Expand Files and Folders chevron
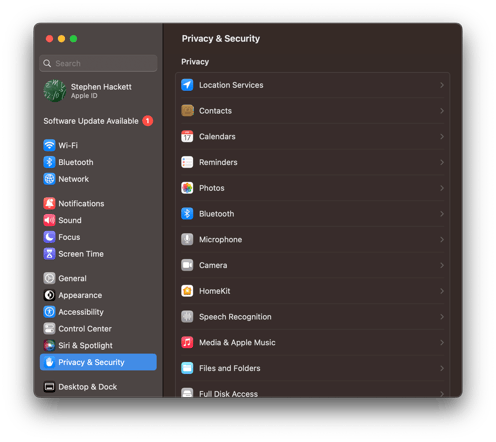496x442 pixels. 442,368
